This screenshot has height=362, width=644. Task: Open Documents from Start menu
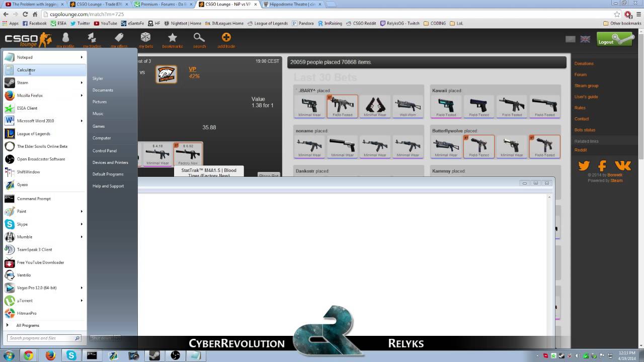[103, 90]
